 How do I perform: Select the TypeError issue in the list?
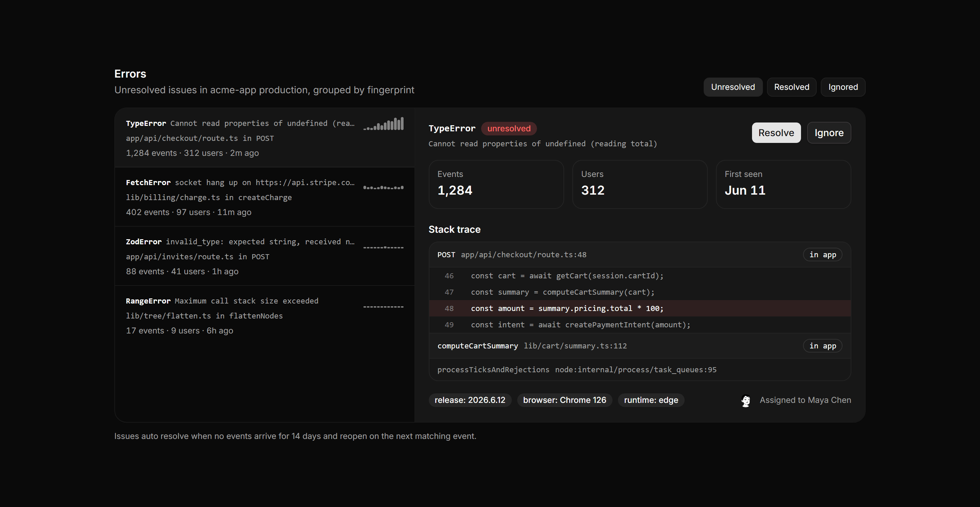point(264,138)
